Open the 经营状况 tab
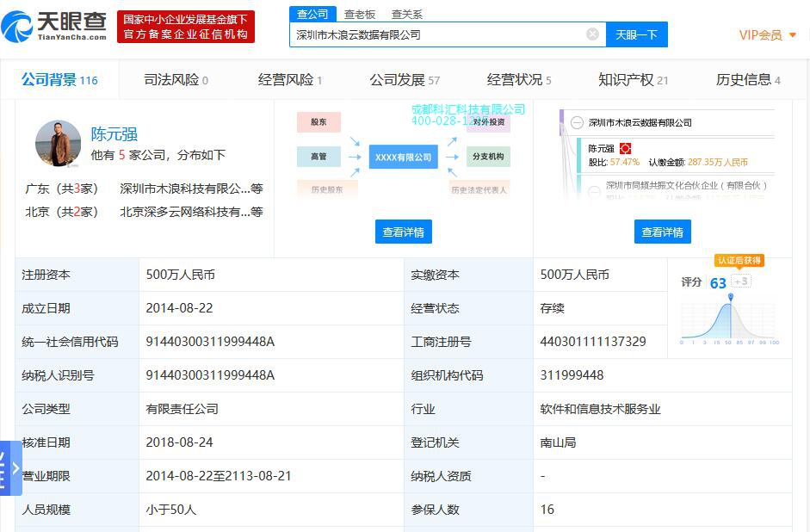Viewport: 810px width, 532px height. click(519, 79)
